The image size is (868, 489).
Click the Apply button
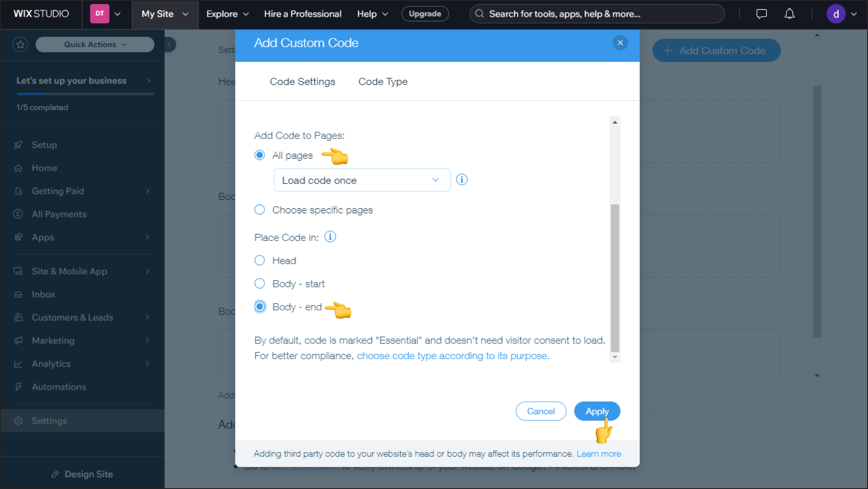(597, 411)
